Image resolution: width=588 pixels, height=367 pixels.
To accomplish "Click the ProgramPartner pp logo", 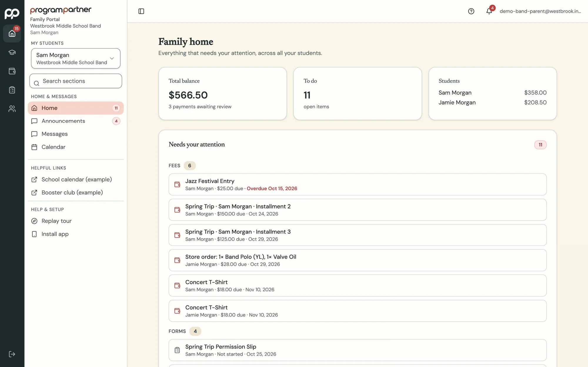I will click(x=12, y=14).
